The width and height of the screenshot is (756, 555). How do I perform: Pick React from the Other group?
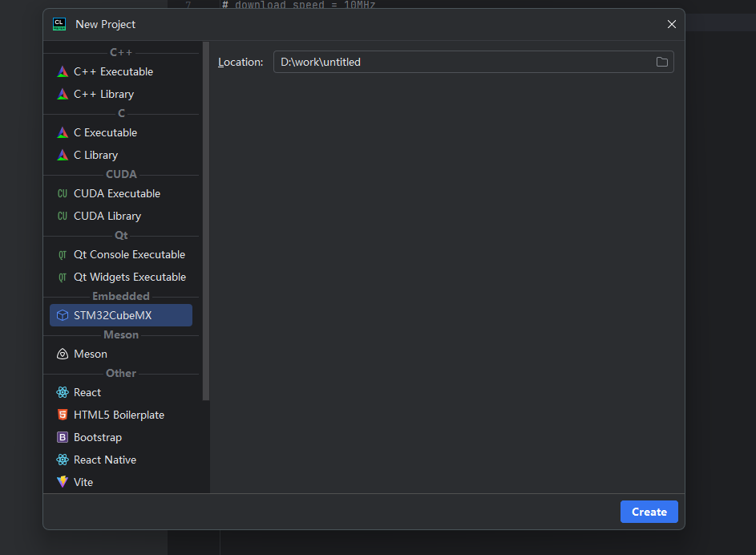[121, 392]
